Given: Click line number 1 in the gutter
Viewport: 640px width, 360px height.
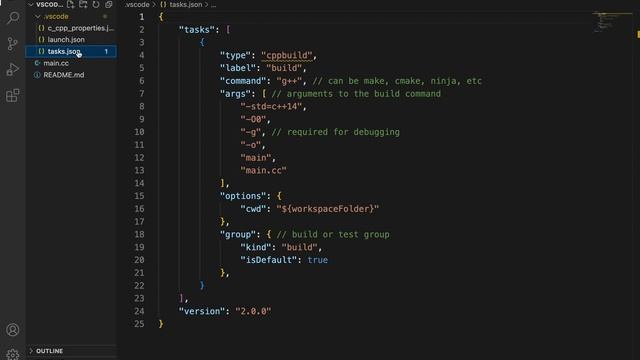Looking at the screenshot, I should point(142,17).
